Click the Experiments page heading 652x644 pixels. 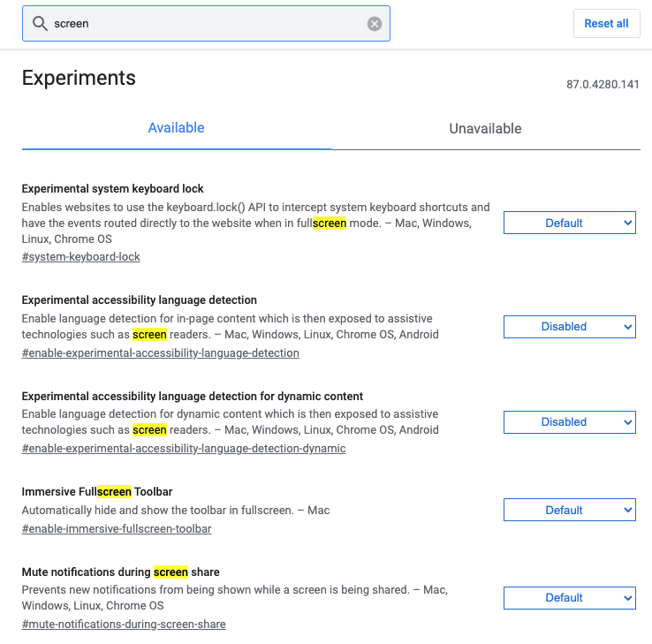[x=79, y=78]
